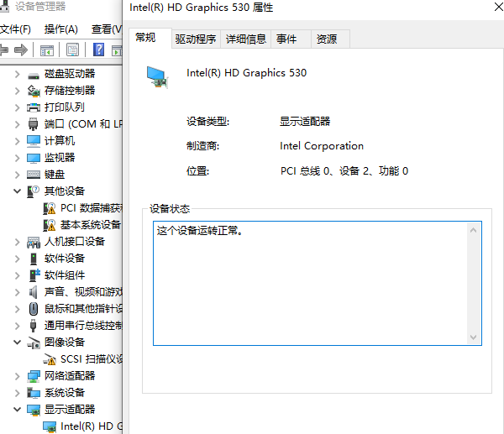Click the unknown device icon beside 其他设备
The height and width of the screenshot is (434, 504).
[33, 191]
